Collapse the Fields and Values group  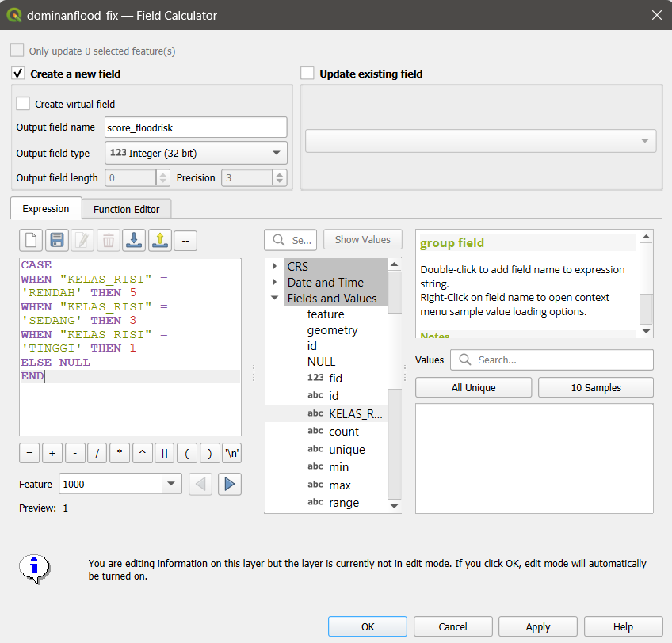(x=274, y=299)
